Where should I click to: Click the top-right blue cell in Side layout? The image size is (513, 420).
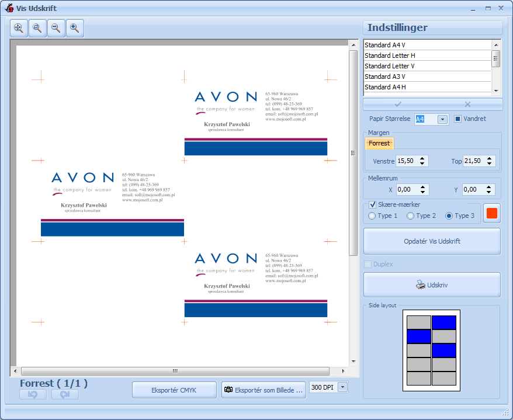444,322
